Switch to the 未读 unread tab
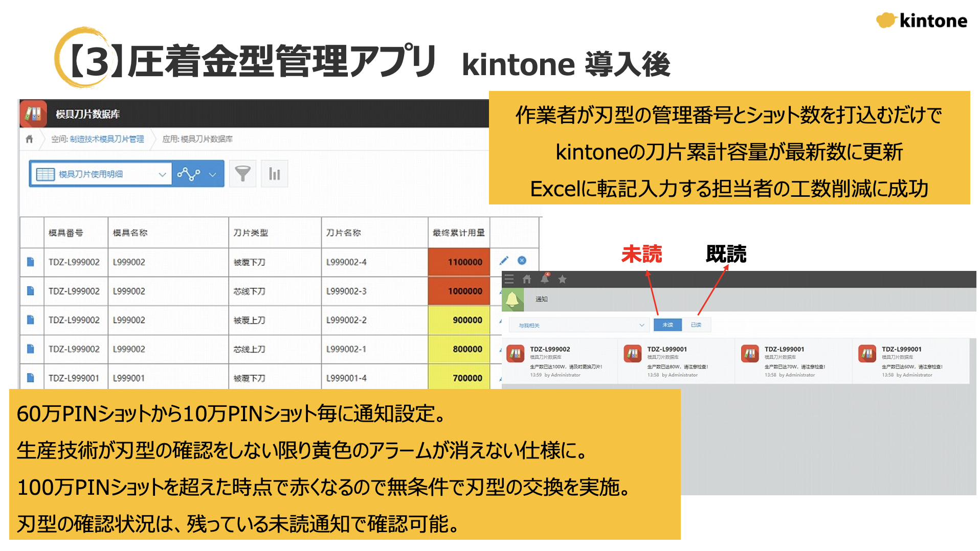 click(x=668, y=325)
